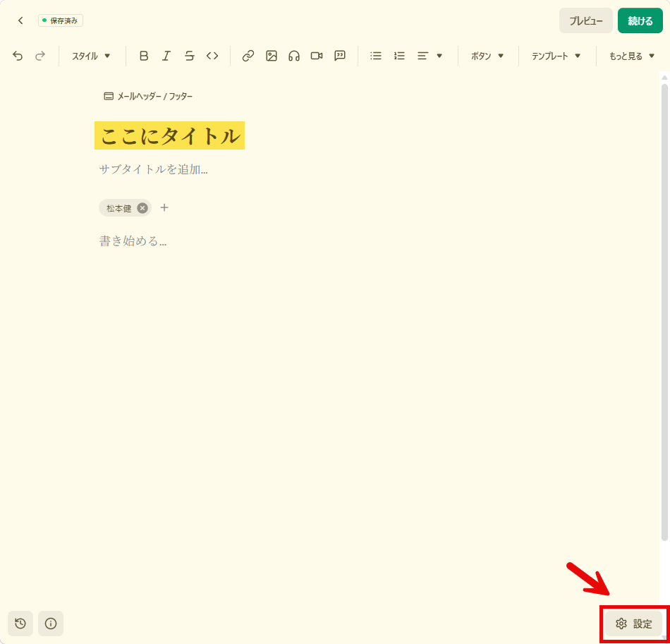The image size is (670, 644).
Task: Click the プレビュー button
Action: tap(586, 20)
